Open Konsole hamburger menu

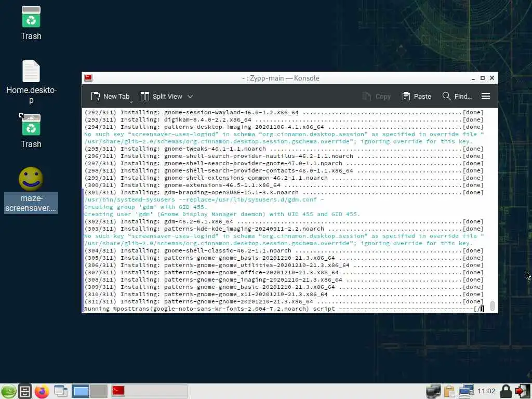click(x=486, y=96)
